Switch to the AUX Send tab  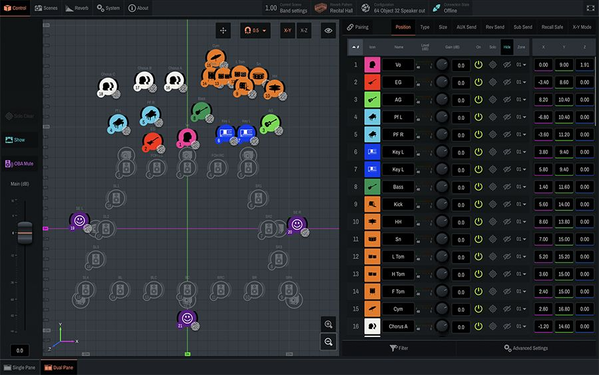point(466,27)
